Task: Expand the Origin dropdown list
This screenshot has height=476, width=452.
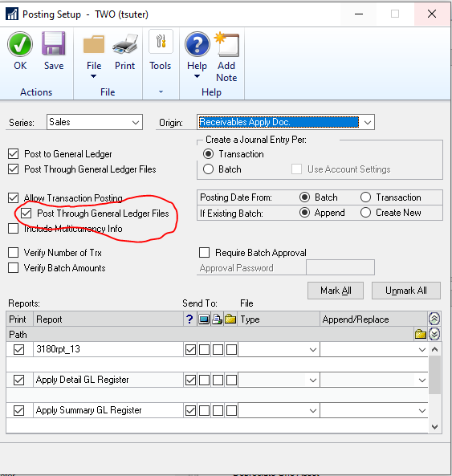Action: (368, 122)
